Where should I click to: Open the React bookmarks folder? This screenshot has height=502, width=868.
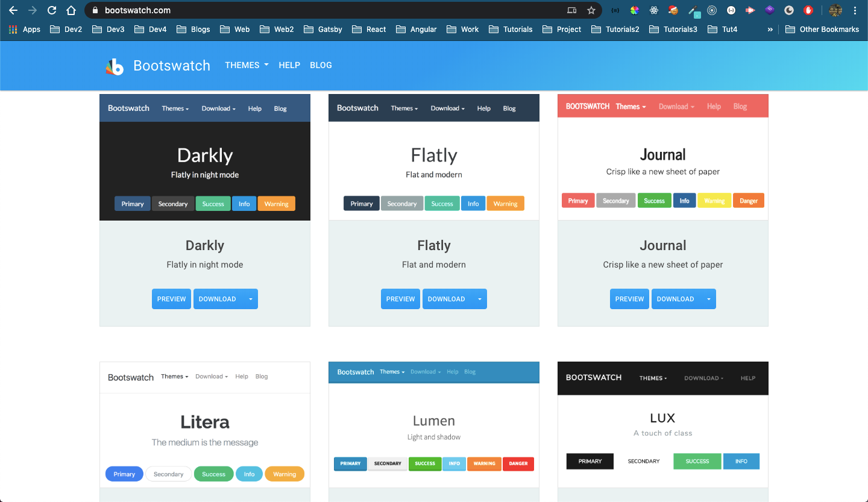[369, 29]
